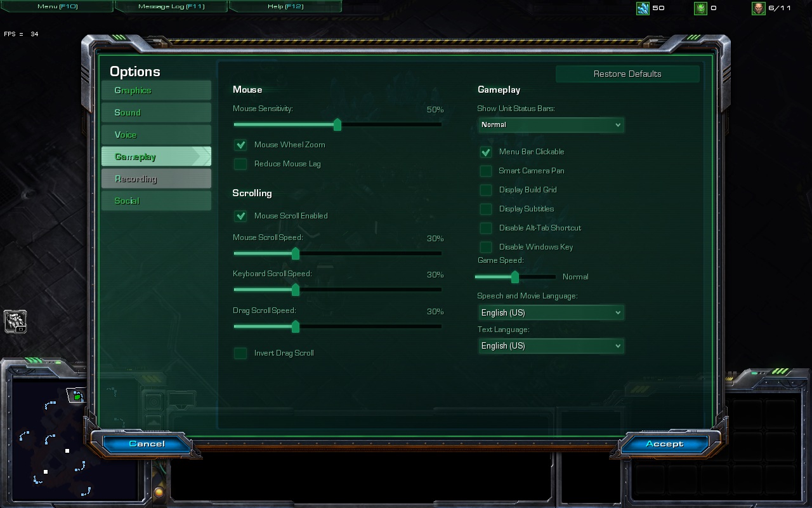
Task: Enable Display Subtitles checkbox
Action: [x=485, y=209]
